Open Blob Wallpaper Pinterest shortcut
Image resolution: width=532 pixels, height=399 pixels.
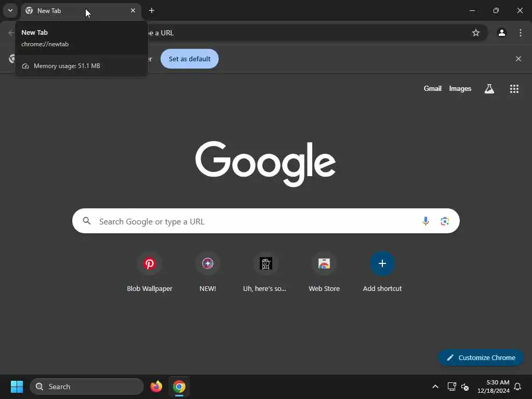pyautogui.click(x=149, y=271)
